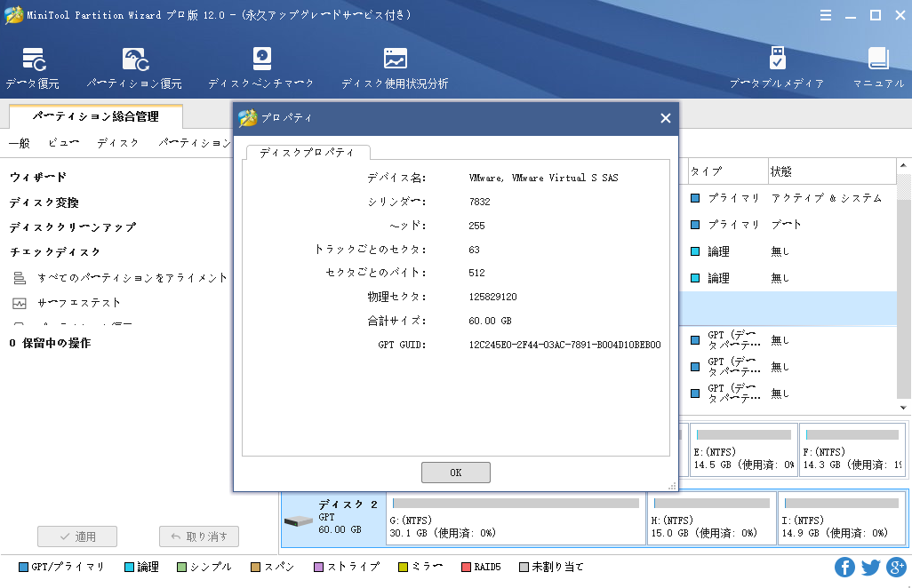Open the ディスク menu
This screenshot has width=912, height=588.
pos(117,142)
